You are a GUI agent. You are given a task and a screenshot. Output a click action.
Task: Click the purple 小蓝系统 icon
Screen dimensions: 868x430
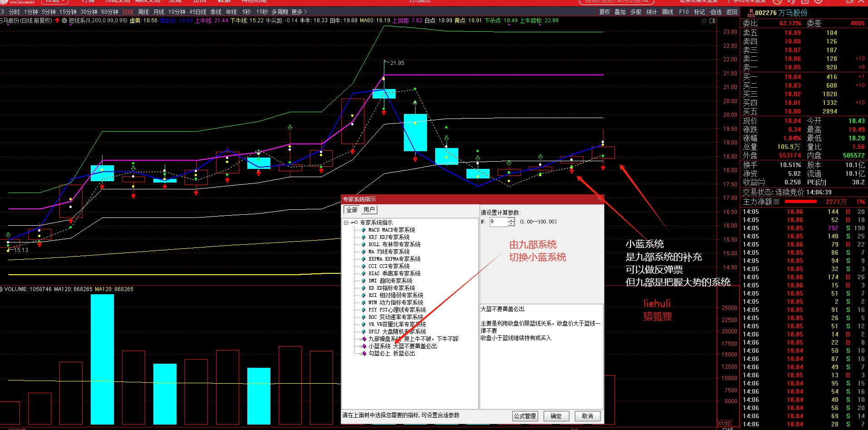[364, 346]
